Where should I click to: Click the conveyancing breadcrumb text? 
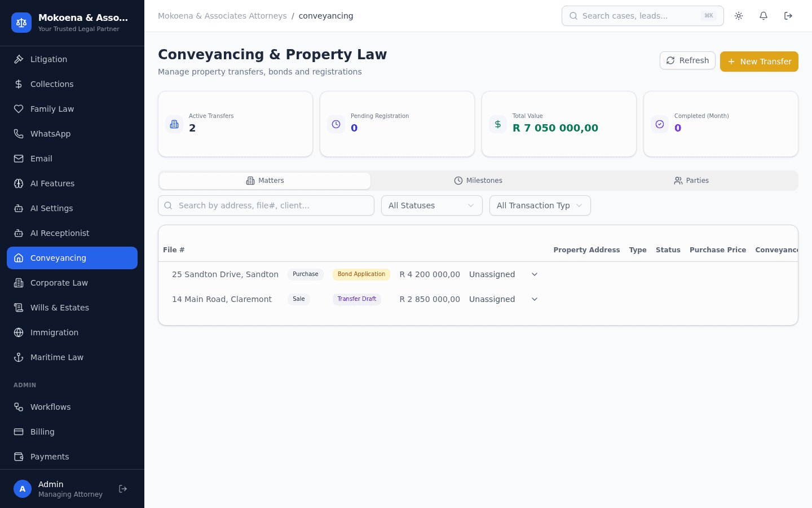(326, 16)
